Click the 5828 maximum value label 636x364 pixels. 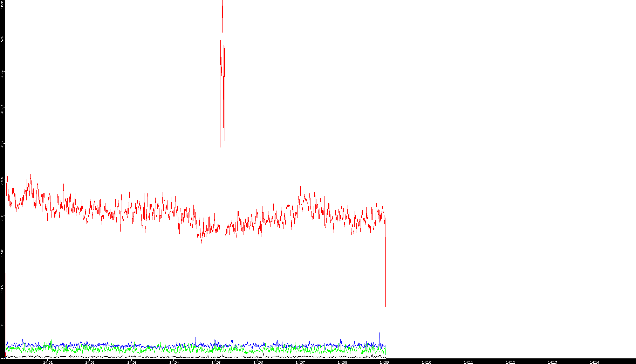coord(2,5)
